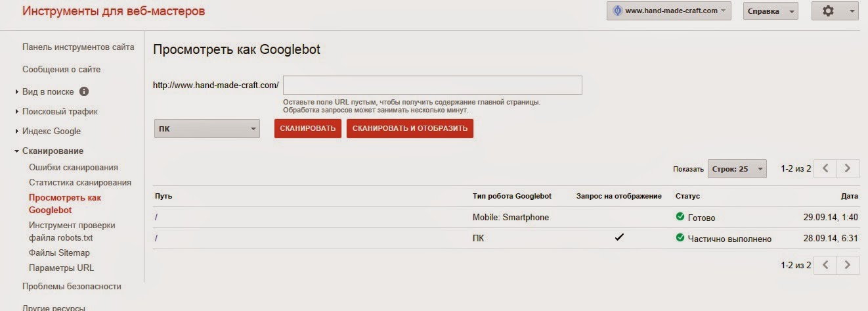Go to previous page (top arrow)
This screenshot has height=311, width=868.
826,168
